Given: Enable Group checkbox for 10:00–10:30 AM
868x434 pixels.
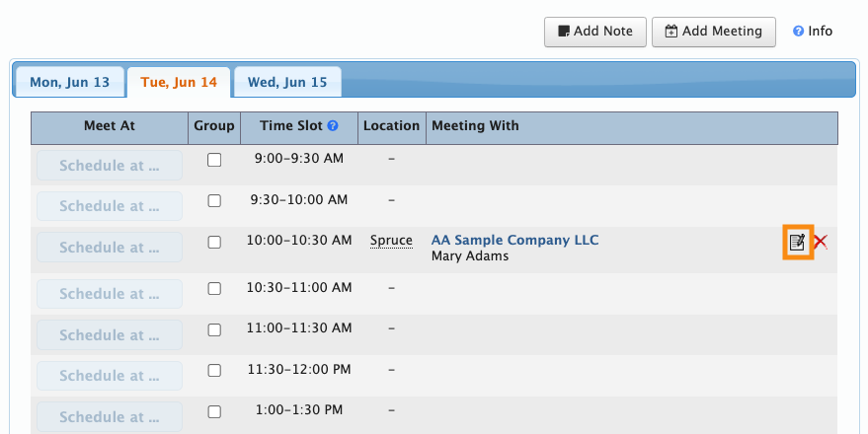Looking at the screenshot, I should [214, 242].
